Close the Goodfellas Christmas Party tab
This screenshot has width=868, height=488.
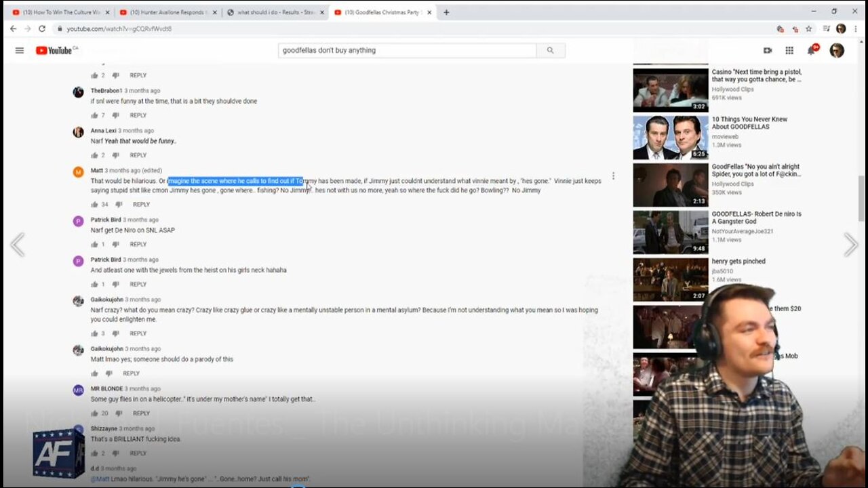(x=429, y=12)
